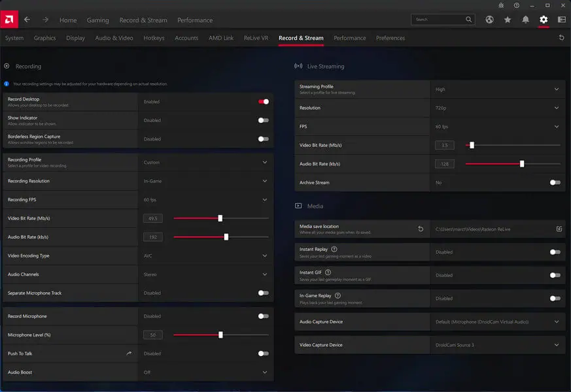The image size is (571, 392).
Task: Reset Media save location to default
Action: pos(421,229)
